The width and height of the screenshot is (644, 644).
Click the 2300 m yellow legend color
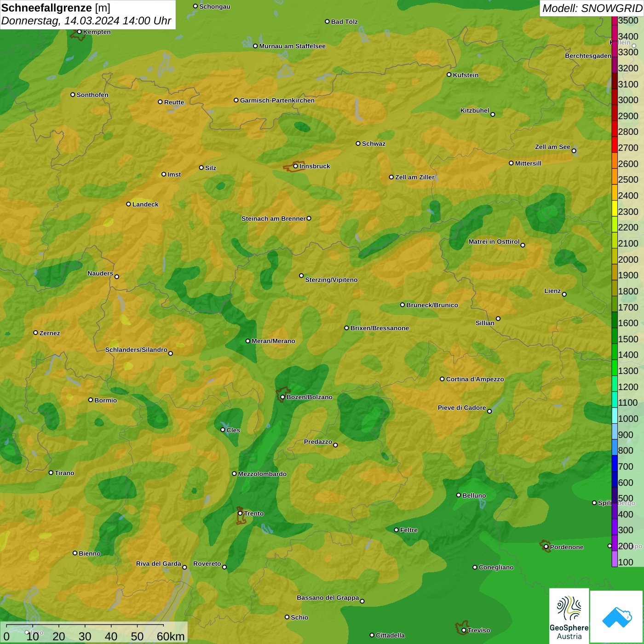tap(615, 208)
